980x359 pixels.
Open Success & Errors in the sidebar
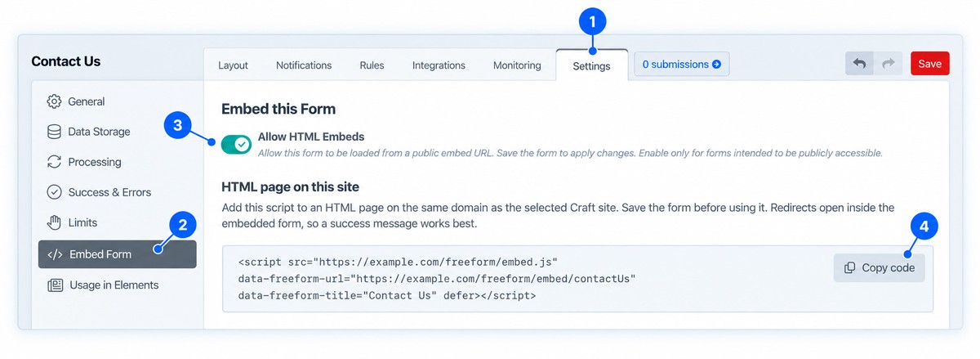117,192
